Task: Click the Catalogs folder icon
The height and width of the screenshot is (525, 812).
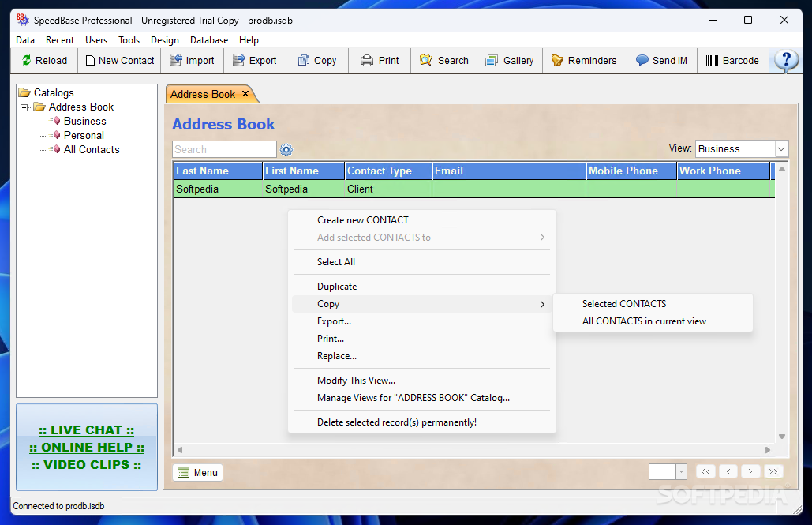Action: [x=24, y=93]
